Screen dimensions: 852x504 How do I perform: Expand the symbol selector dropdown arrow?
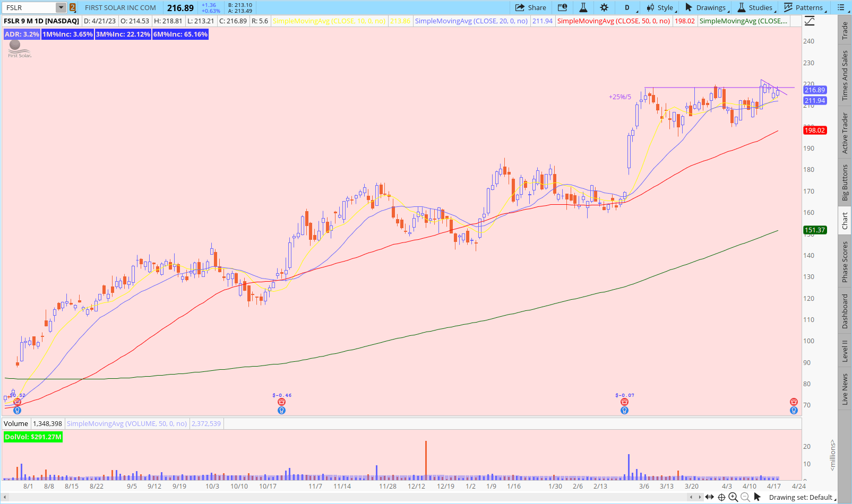pyautogui.click(x=61, y=7)
